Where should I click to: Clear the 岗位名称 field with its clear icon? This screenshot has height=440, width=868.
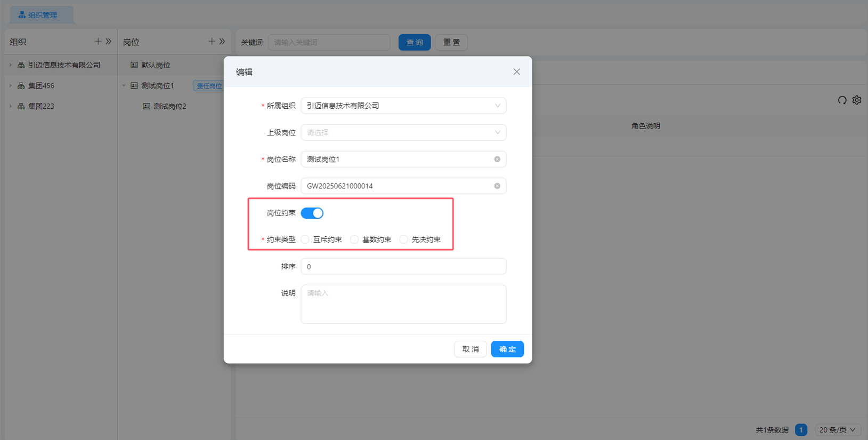click(497, 159)
